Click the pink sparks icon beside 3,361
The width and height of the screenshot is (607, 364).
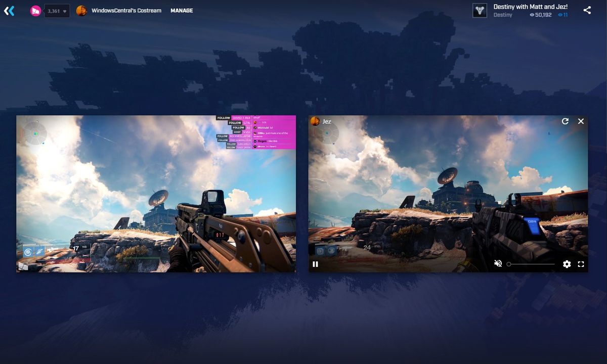34,10
